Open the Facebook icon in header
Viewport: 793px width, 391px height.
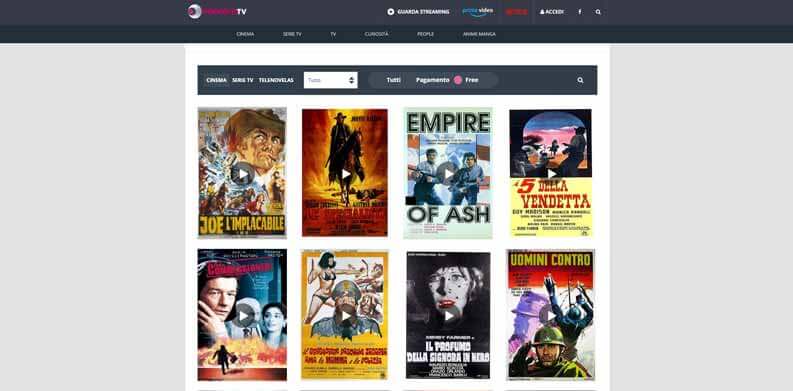[580, 12]
